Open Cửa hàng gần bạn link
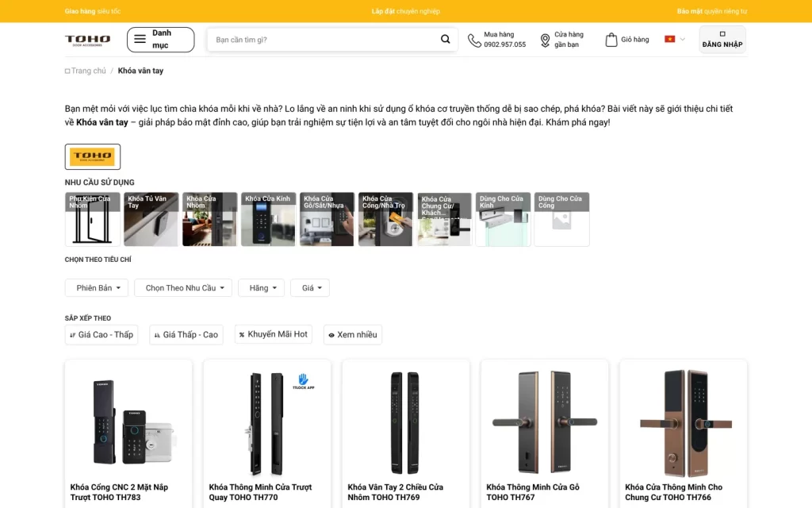The width and height of the screenshot is (812, 508). pos(569,40)
